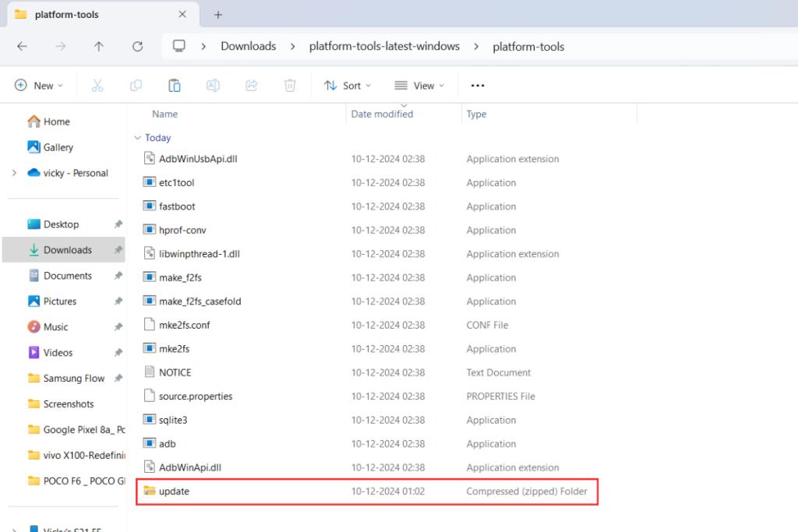Viewport: 798px width, 532px height.
Task: Rename the selected file
Action: [x=213, y=86]
